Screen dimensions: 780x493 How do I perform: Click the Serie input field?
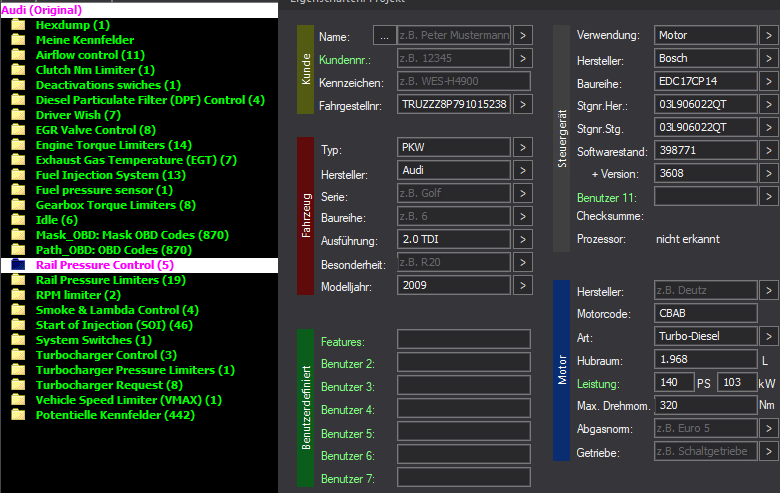click(454, 193)
